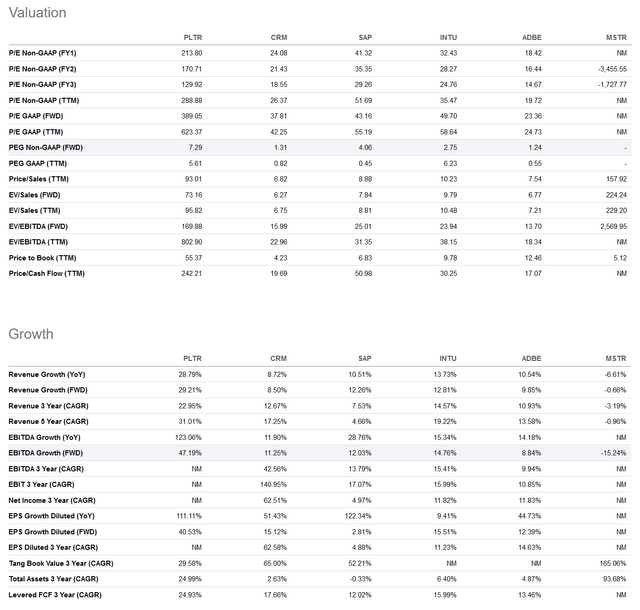Select Net Income 3 Year (CAGR) label
This screenshot has width=640, height=610.
(52, 500)
